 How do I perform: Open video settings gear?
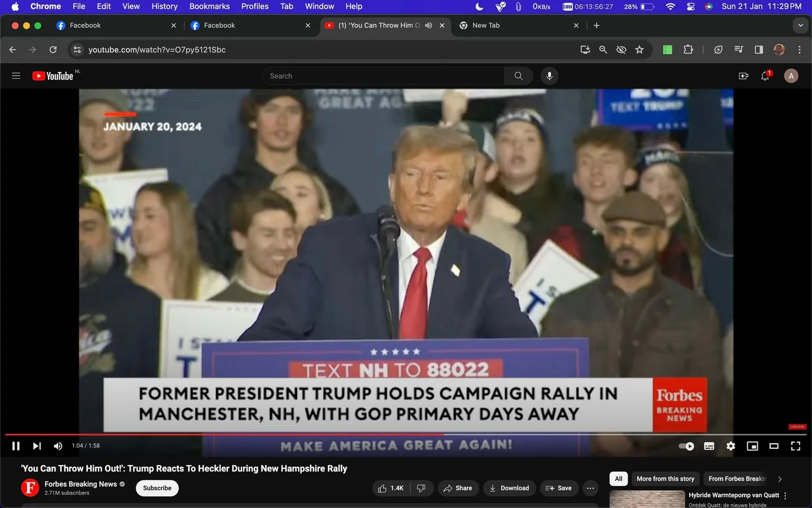coord(731,446)
